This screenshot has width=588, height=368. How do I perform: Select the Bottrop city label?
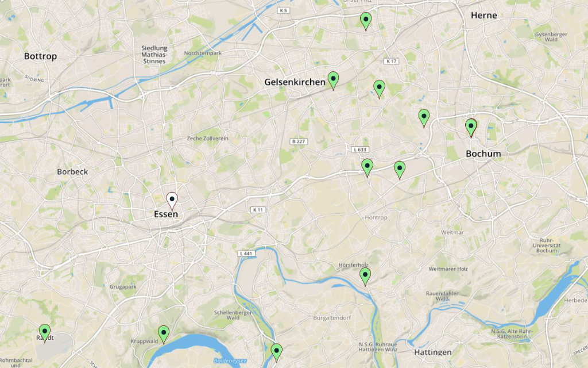41,56
